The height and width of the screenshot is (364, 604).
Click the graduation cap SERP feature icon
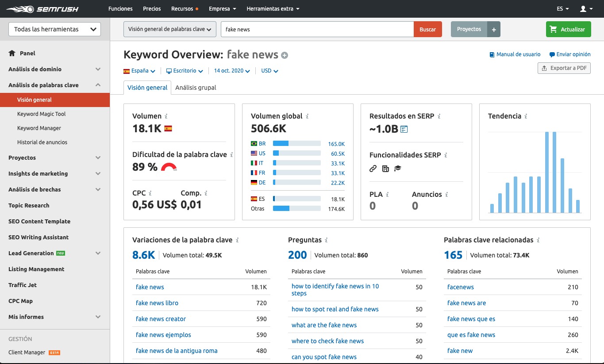click(397, 169)
